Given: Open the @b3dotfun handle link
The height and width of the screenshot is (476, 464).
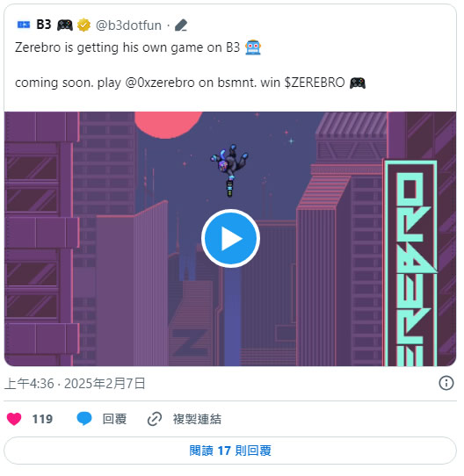Looking at the screenshot, I should point(128,25).
